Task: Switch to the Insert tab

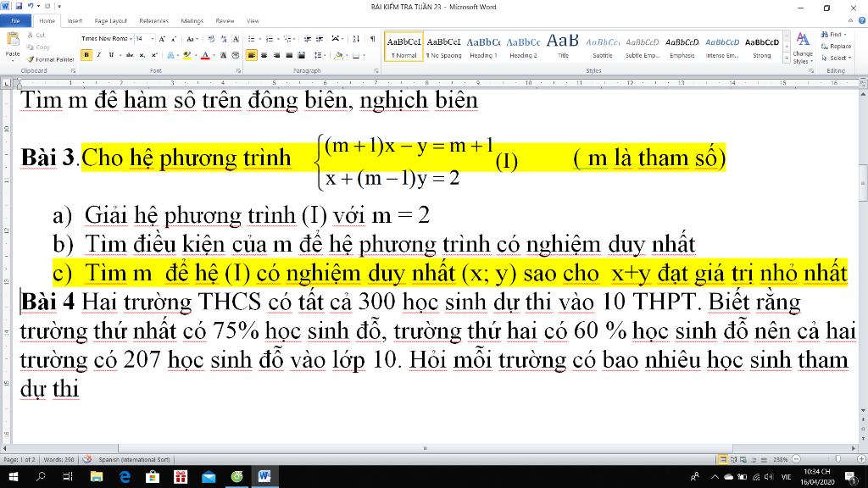Action: pyautogui.click(x=75, y=21)
